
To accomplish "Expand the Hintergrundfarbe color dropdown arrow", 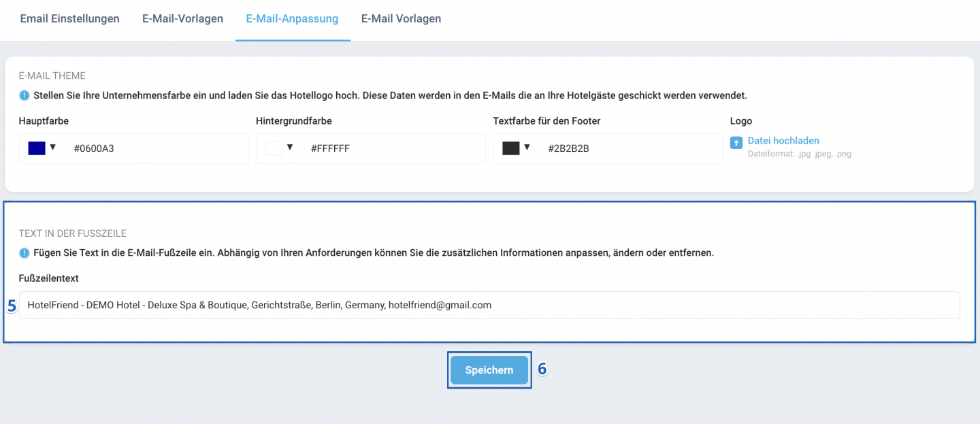I will pyautogui.click(x=290, y=147).
